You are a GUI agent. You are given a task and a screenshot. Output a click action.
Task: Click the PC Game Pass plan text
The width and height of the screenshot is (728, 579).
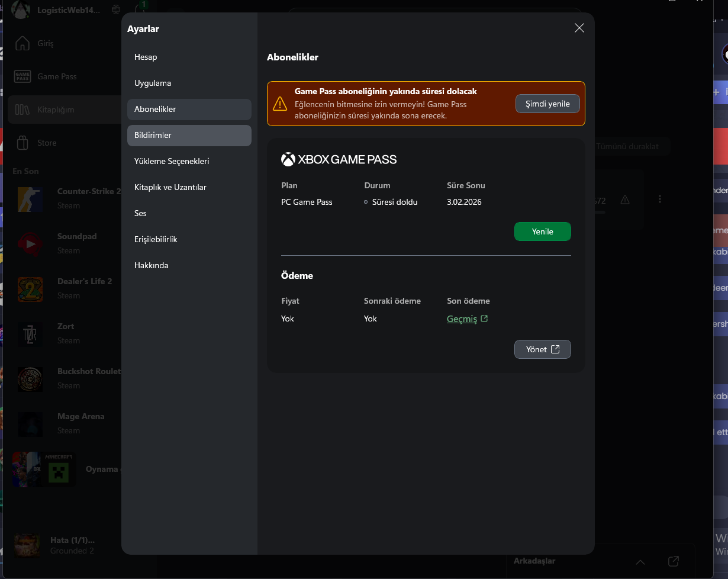(307, 202)
